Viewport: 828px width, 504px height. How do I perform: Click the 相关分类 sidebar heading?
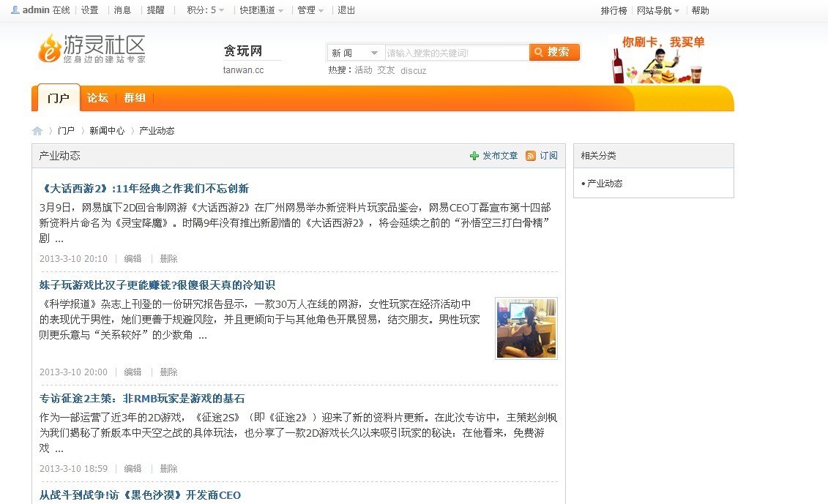(x=598, y=156)
